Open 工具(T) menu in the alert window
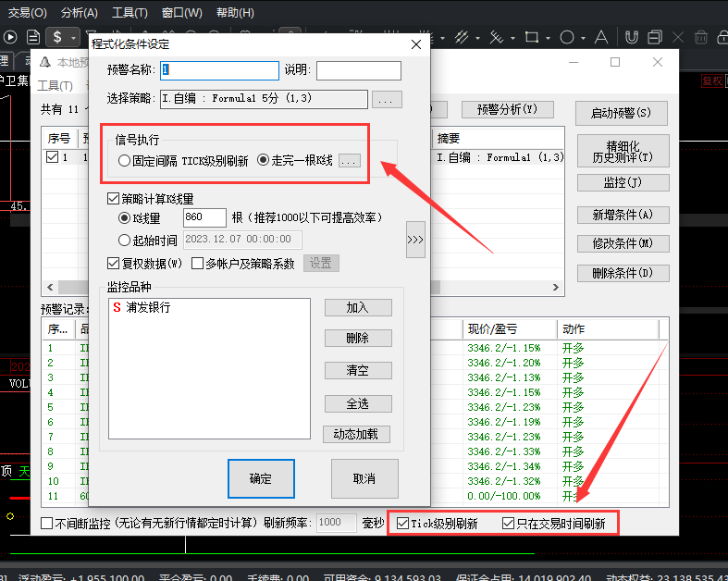Viewport: 728px width, 581px height. click(55, 86)
